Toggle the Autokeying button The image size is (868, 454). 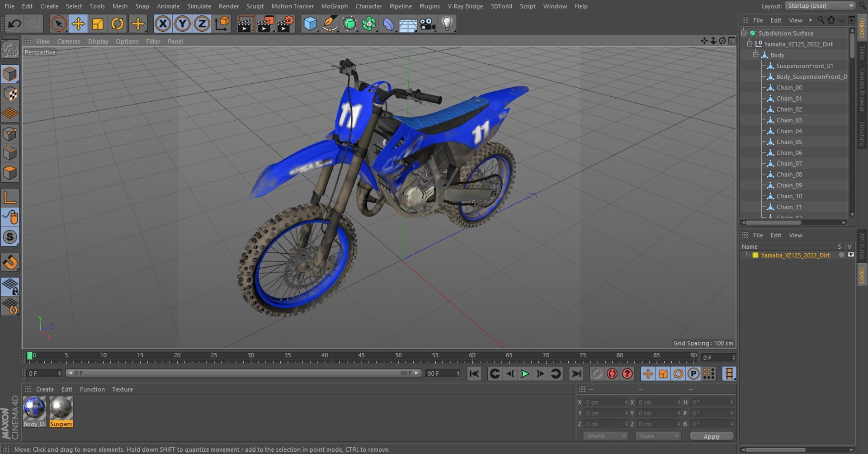pyautogui.click(x=612, y=374)
